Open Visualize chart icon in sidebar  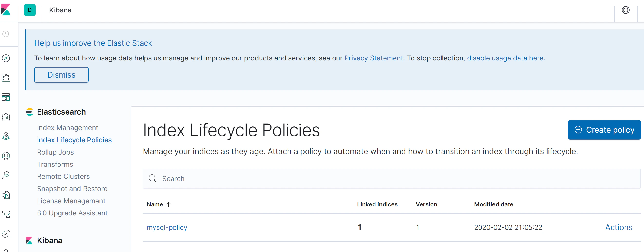point(6,78)
